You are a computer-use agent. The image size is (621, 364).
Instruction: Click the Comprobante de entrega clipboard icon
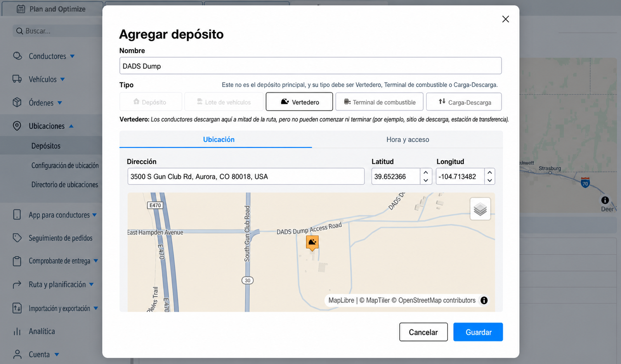tap(17, 261)
